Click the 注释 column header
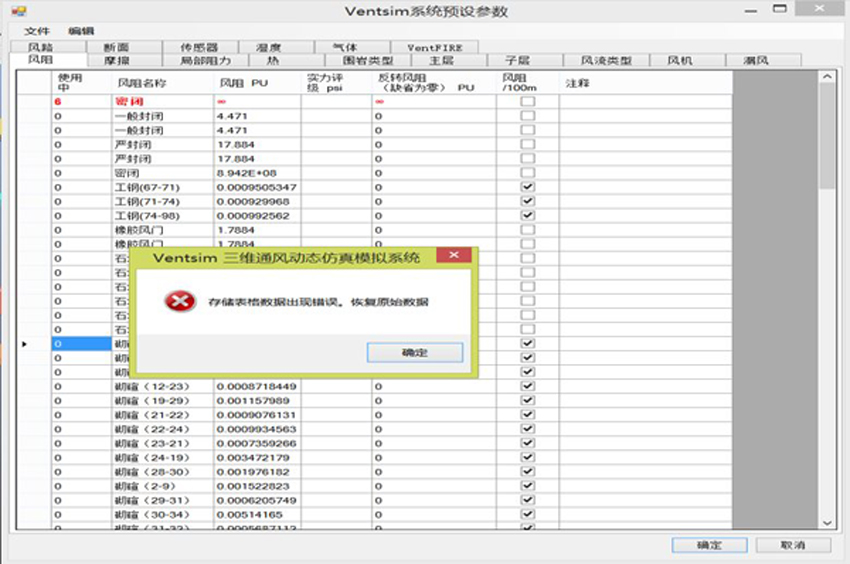This screenshot has width=850, height=564. [646, 83]
